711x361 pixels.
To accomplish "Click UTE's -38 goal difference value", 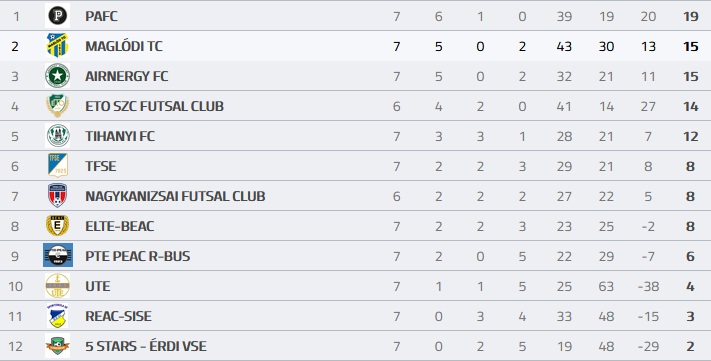I will point(648,287).
